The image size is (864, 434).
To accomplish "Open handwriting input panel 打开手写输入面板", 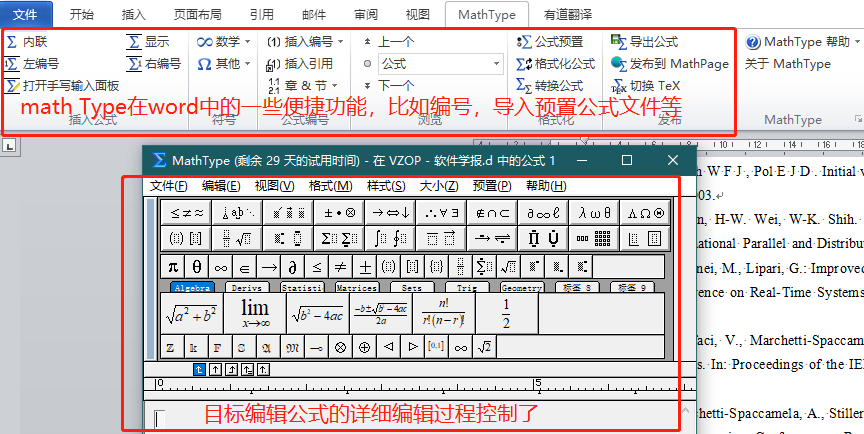I will click(62, 86).
